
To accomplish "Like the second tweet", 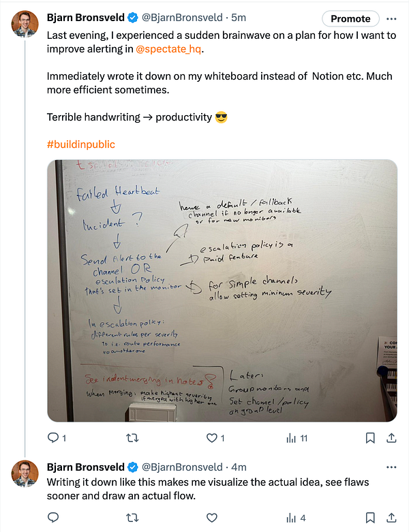I will point(212,518).
